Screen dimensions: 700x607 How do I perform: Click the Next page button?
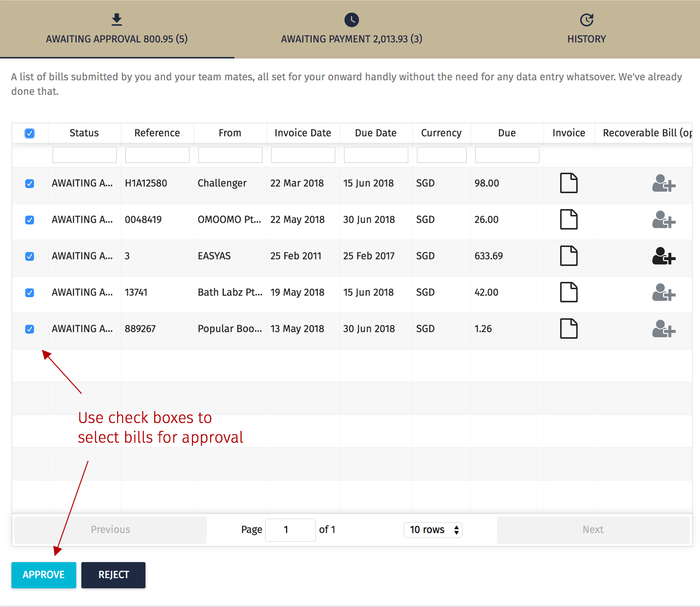[593, 530]
